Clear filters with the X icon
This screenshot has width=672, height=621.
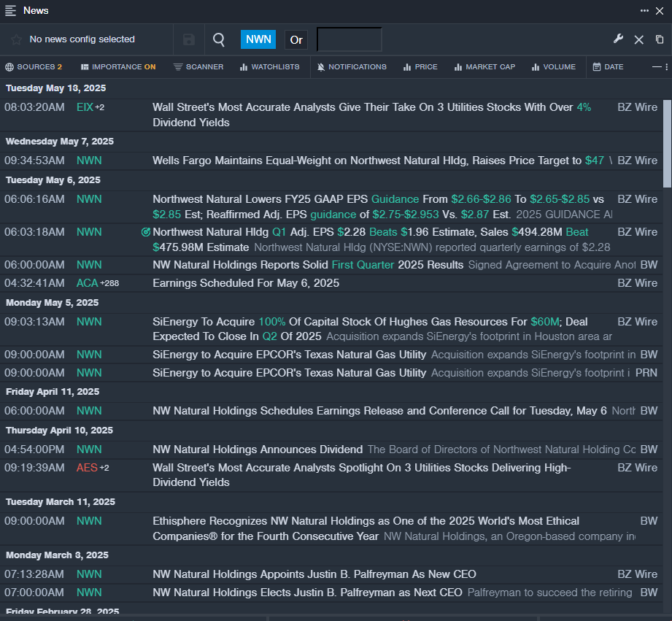pyautogui.click(x=638, y=40)
